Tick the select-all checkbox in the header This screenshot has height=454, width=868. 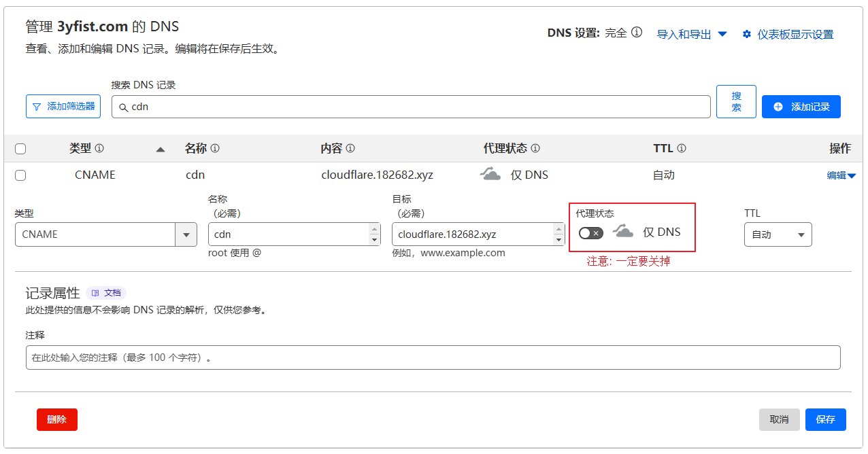pos(20,149)
